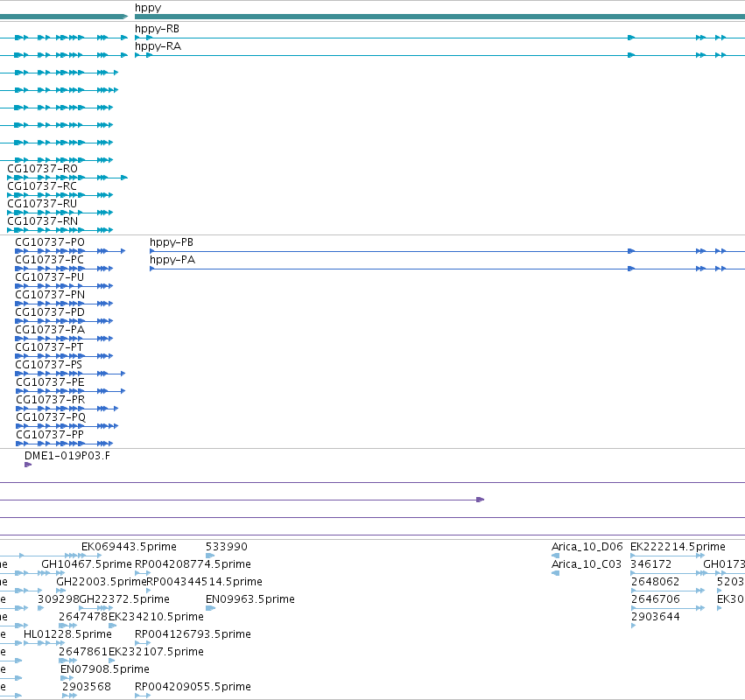Click the hppy-PB protein feature line
745x700 pixels.
447,251
